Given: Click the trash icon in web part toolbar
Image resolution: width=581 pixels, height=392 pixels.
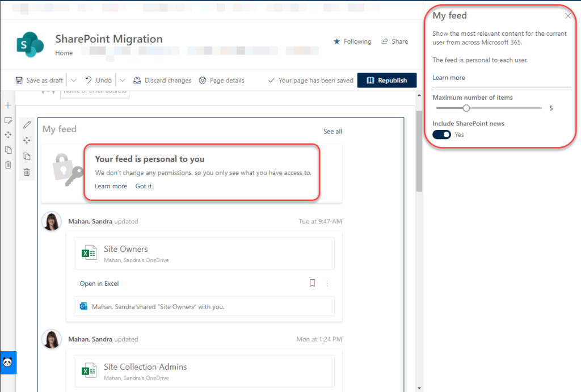Looking at the screenshot, I should pos(27,172).
